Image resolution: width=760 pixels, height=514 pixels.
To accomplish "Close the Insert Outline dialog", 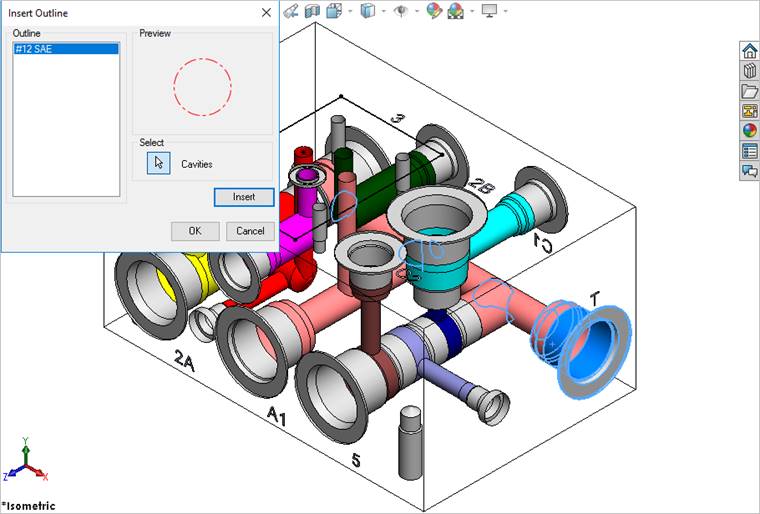I will [x=266, y=13].
